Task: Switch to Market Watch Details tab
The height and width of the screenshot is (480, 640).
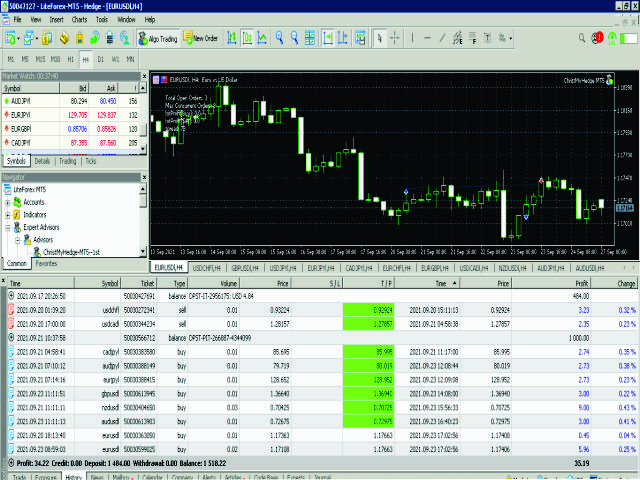Action: (x=42, y=161)
